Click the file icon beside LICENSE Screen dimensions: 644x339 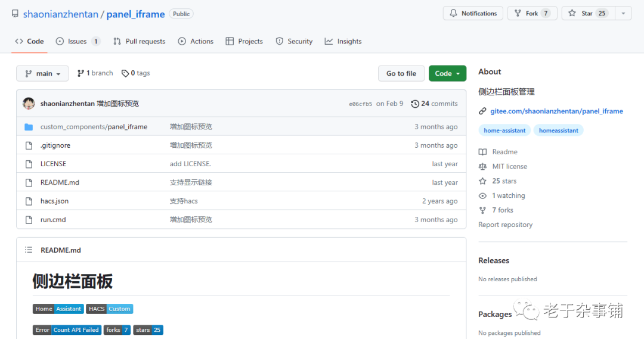[29, 164]
